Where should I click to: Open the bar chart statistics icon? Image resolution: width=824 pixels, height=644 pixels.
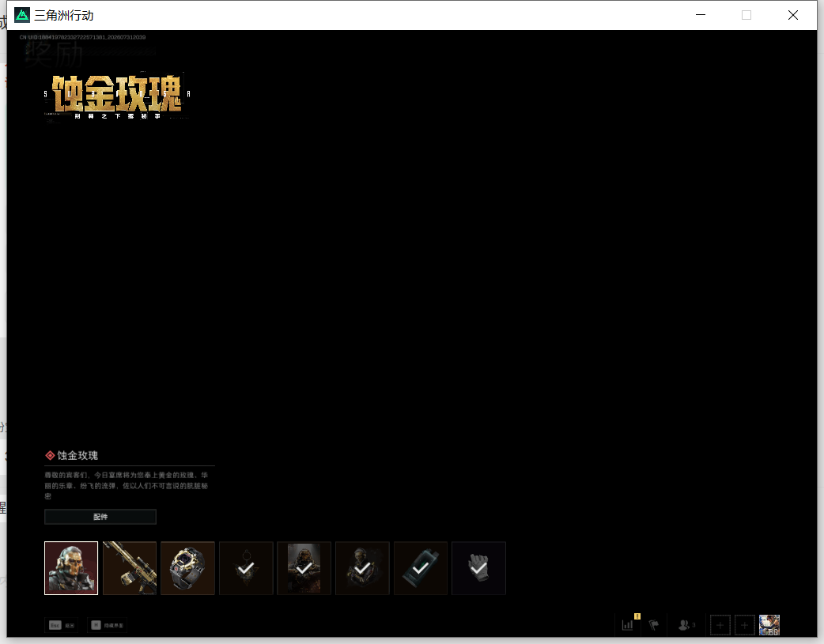click(x=627, y=625)
